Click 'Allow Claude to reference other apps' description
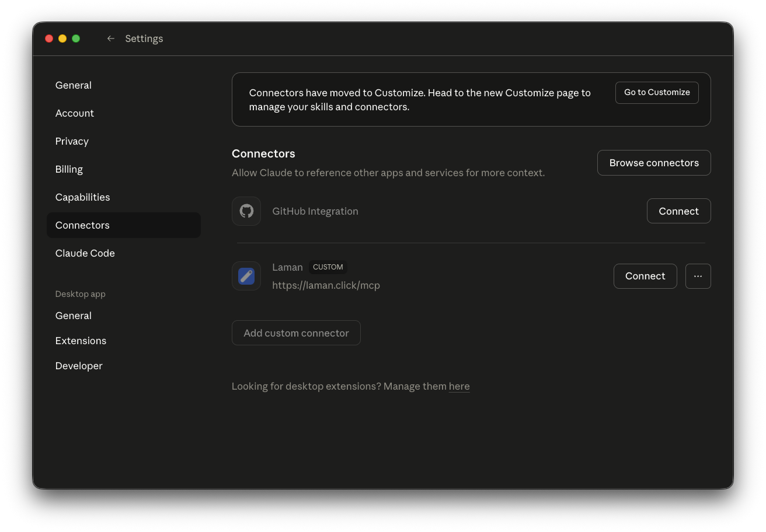Viewport: 766px width, 532px height. click(x=388, y=173)
